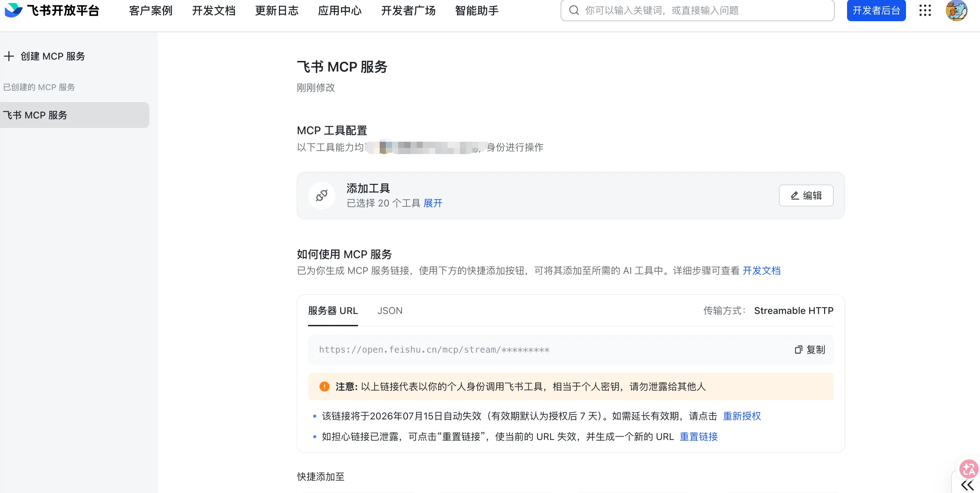The image size is (980, 493).
Task: Open the apps grid menu icon
Action: [925, 10]
